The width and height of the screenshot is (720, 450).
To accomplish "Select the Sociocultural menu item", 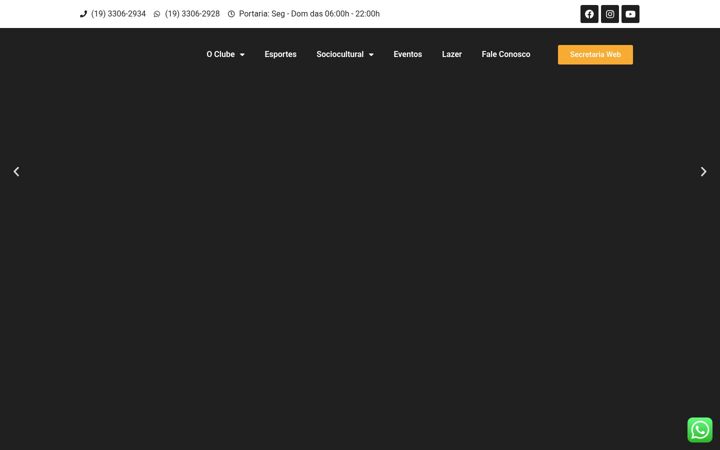I will 340,54.
